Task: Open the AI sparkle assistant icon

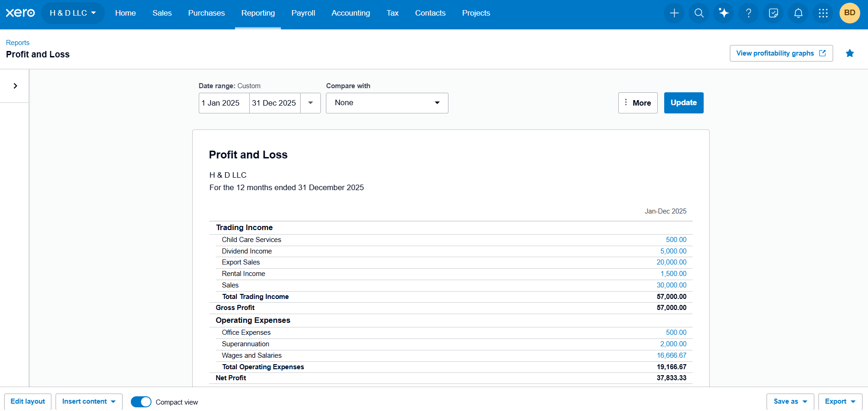Action: (724, 13)
